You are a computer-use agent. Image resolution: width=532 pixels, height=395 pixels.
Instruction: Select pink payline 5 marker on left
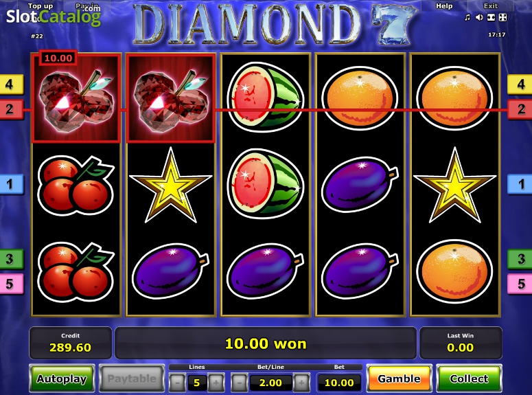11,284
